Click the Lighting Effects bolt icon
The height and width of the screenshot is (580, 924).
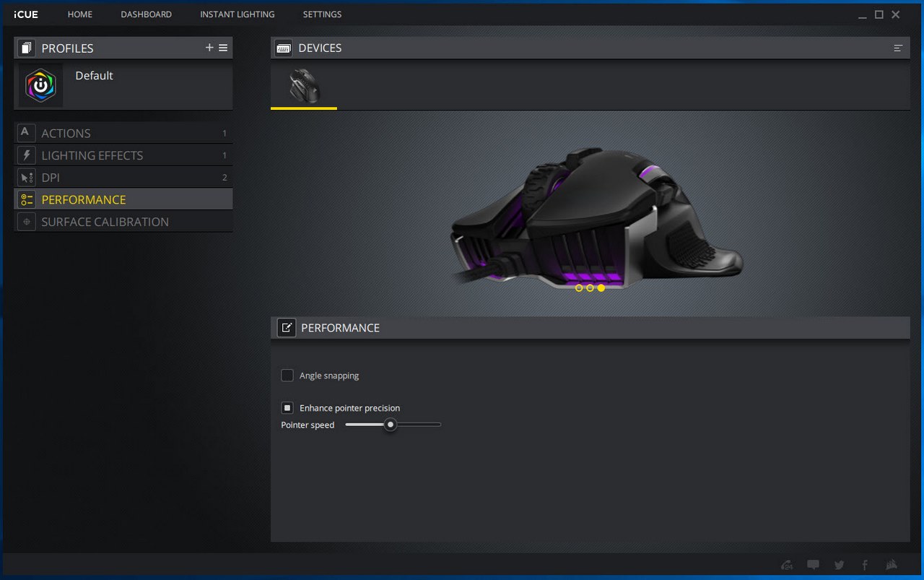[26, 155]
